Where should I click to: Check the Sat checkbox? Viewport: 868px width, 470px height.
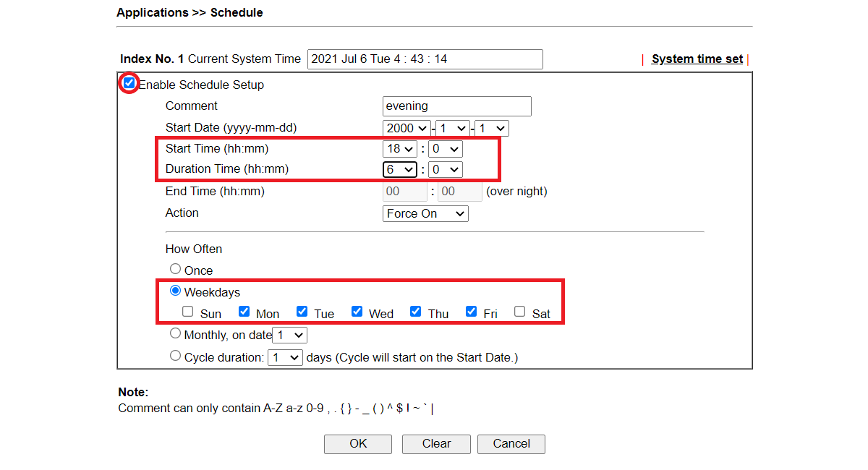point(519,312)
